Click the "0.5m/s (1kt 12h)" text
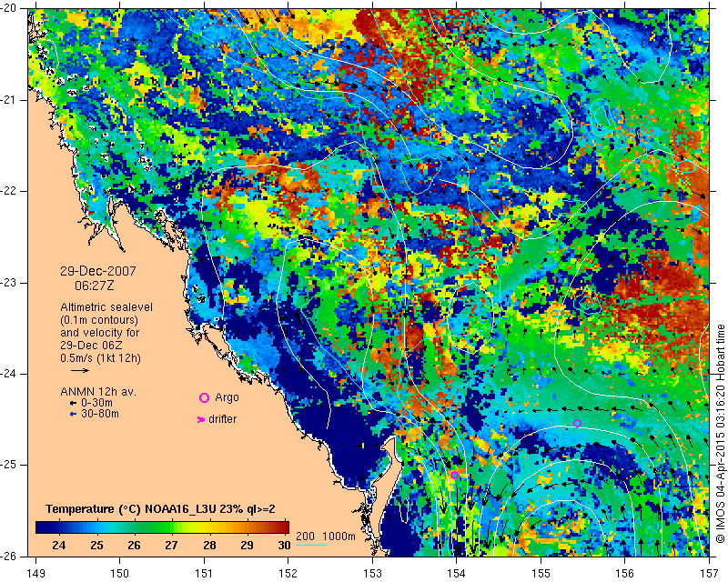The width and height of the screenshot is (728, 582). (100, 358)
